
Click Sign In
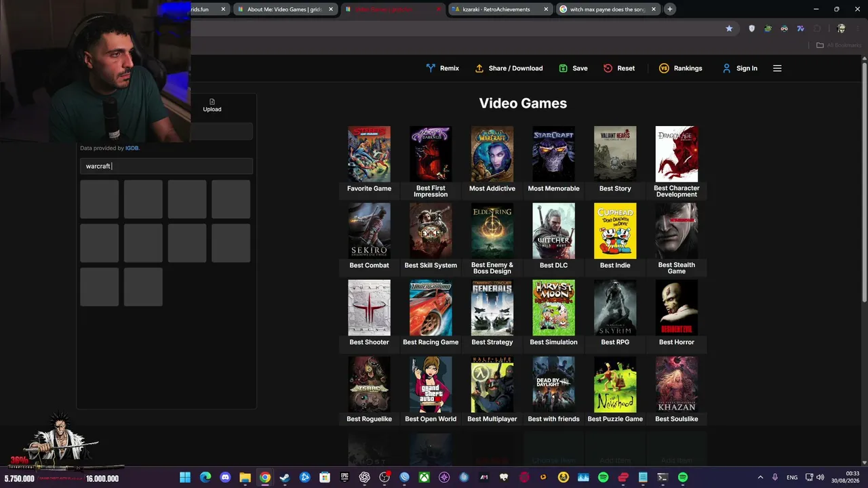point(739,68)
